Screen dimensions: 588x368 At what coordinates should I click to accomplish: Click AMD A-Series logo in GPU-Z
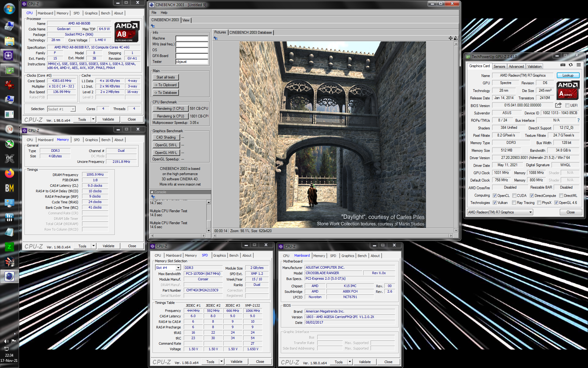568,90
